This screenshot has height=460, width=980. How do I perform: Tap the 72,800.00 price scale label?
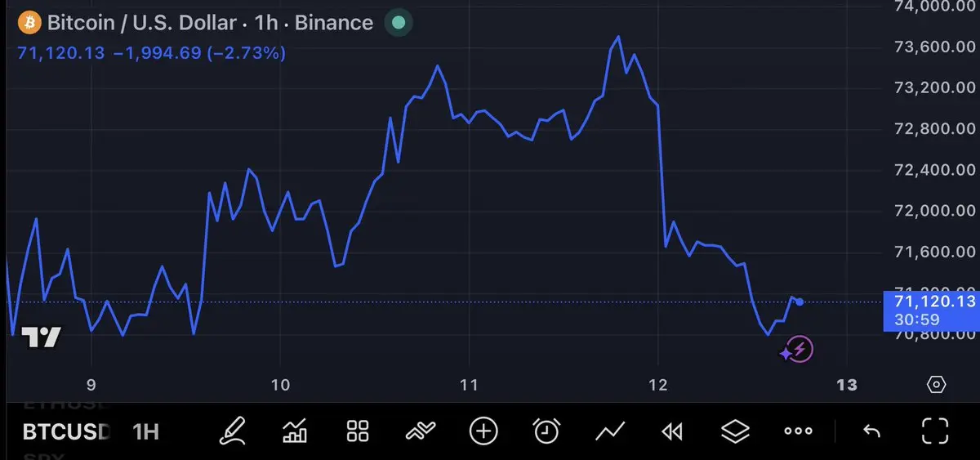pos(937,128)
